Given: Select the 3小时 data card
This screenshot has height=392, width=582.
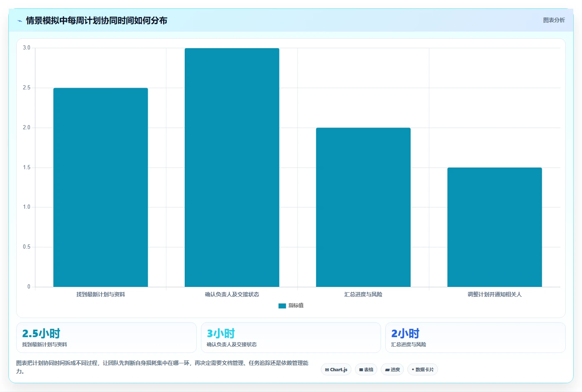Looking at the screenshot, I should click(x=291, y=338).
